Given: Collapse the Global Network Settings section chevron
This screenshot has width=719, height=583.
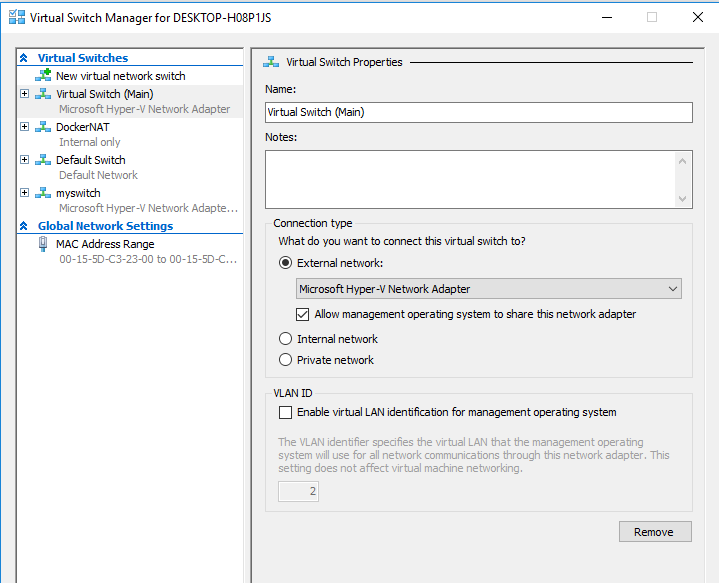Looking at the screenshot, I should 24,226.
